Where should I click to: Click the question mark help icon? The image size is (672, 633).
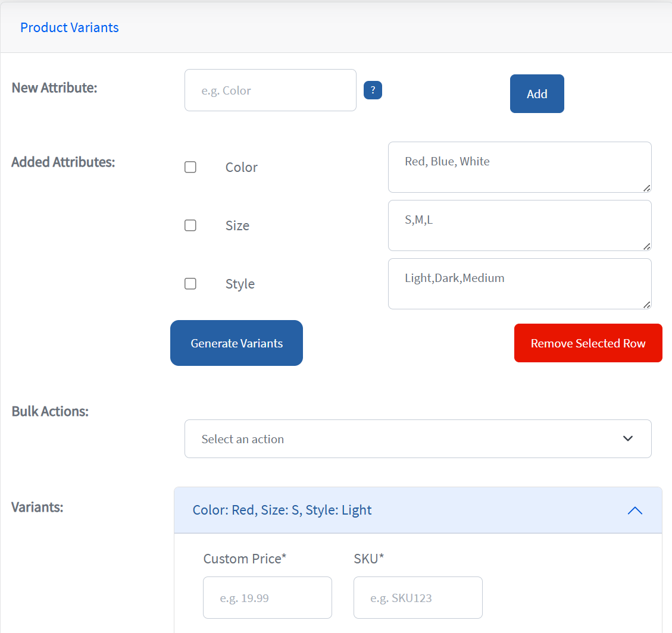tap(373, 90)
